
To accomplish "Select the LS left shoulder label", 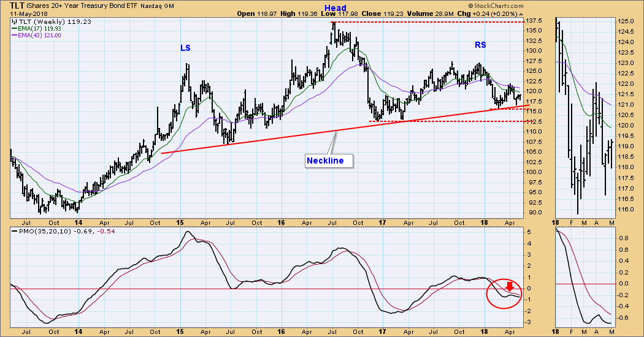I will point(185,48).
